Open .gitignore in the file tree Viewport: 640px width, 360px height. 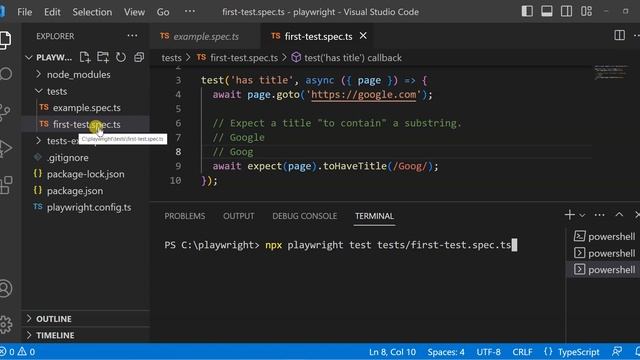point(68,158)
